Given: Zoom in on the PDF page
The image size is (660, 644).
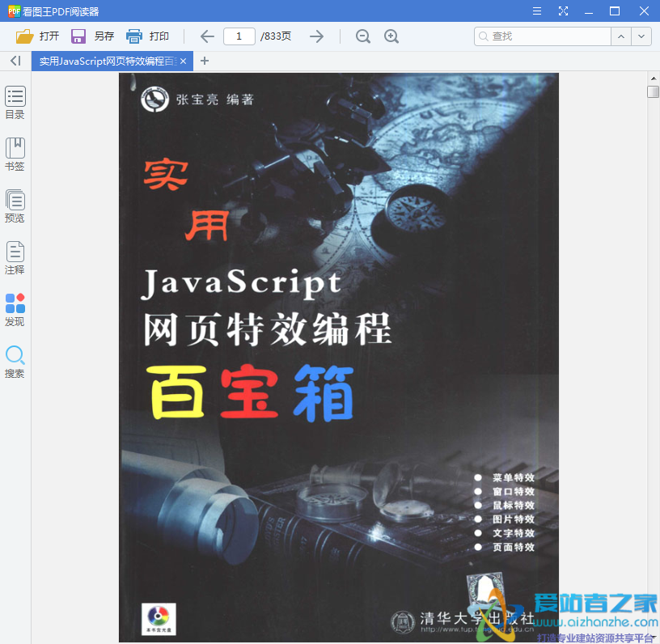Looking at the screenshot, I should pos(391,36).
